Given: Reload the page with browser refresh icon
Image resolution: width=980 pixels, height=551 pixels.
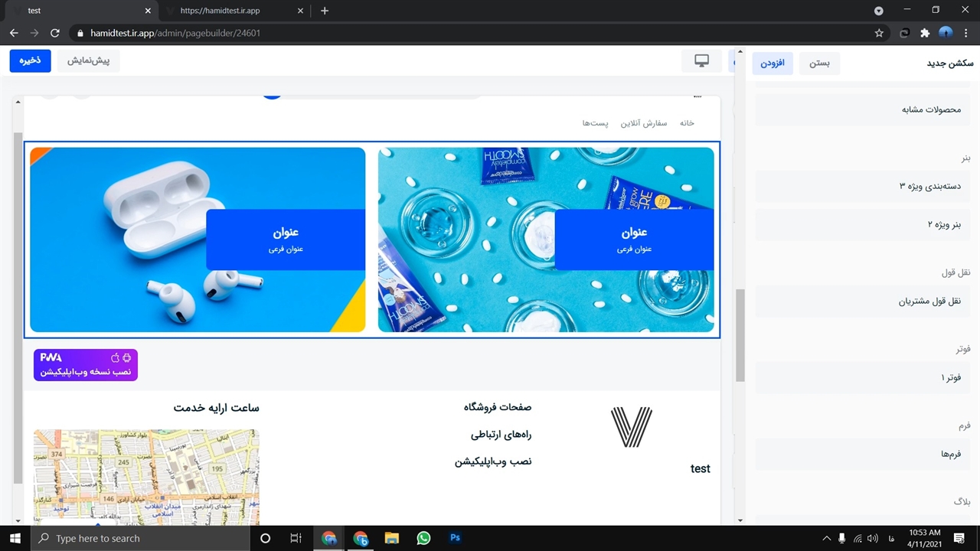Looking at the screenshot, I should point(55,33).
